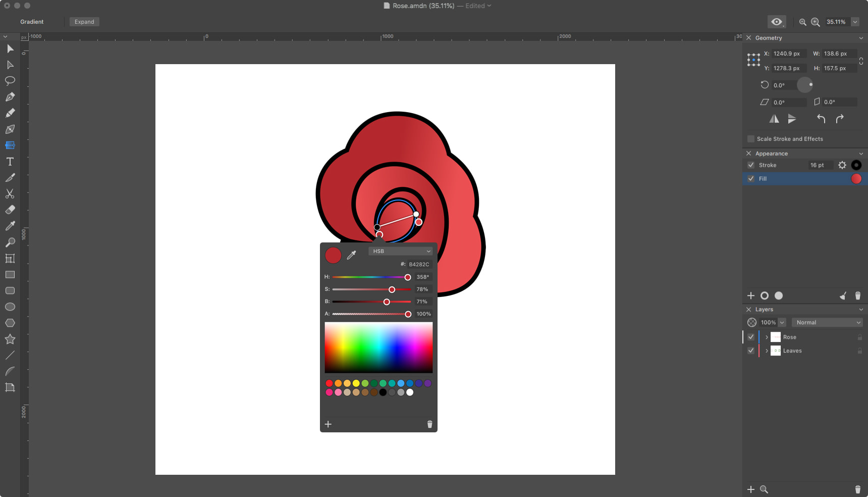The width and height of the screenshot is (868, 497).
Task: Click the flip horizontal icon
Action: click(x=774, y=119)
